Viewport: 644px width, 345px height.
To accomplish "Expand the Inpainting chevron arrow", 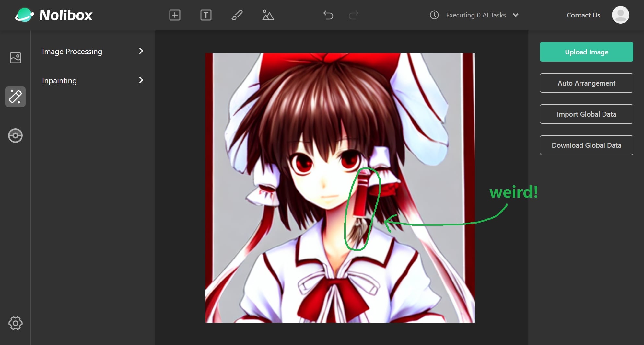I will pos(141,80).
